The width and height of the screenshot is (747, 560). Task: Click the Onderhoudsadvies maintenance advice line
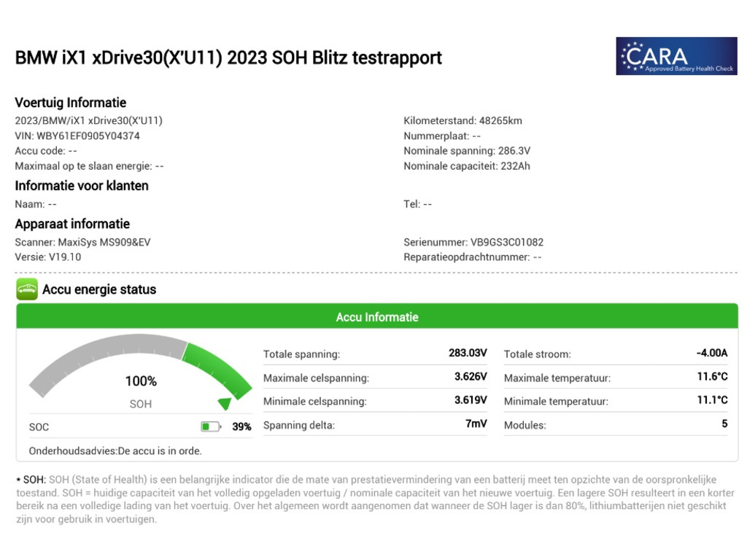[115, 451]
